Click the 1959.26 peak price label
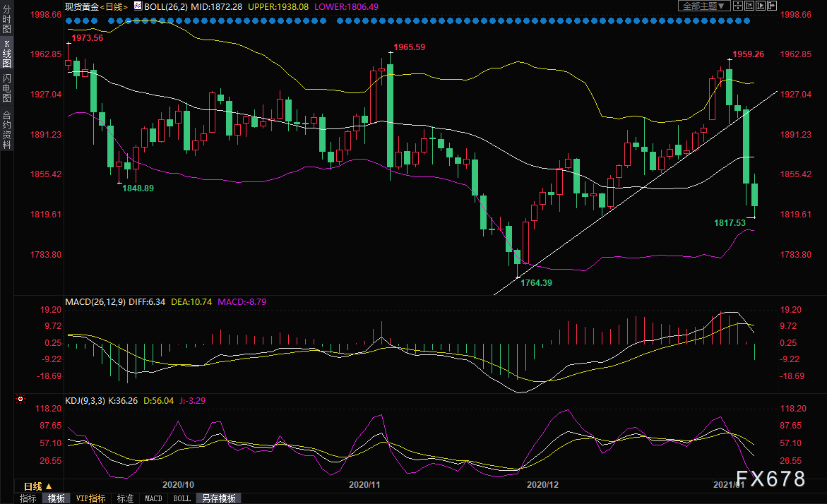 click(x=749, y=54)
